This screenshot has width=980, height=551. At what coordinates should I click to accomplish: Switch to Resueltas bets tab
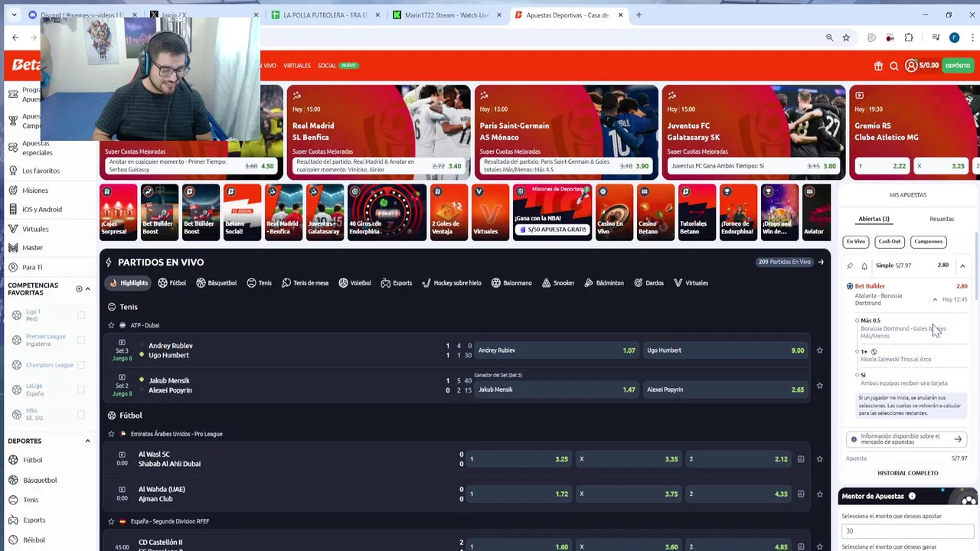click(x=942, y=219)
